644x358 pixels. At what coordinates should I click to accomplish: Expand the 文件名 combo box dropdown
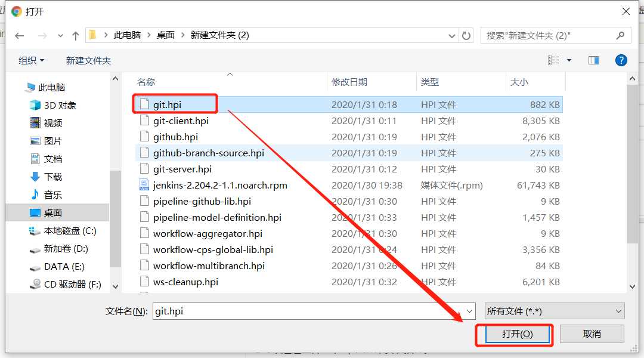(x=469, y=311)
